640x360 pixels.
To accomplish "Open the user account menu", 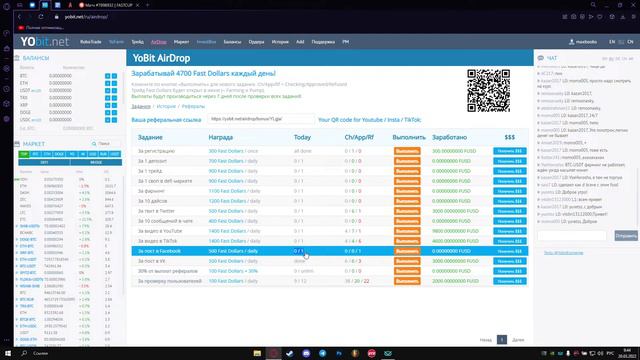I will click(583, 42).
